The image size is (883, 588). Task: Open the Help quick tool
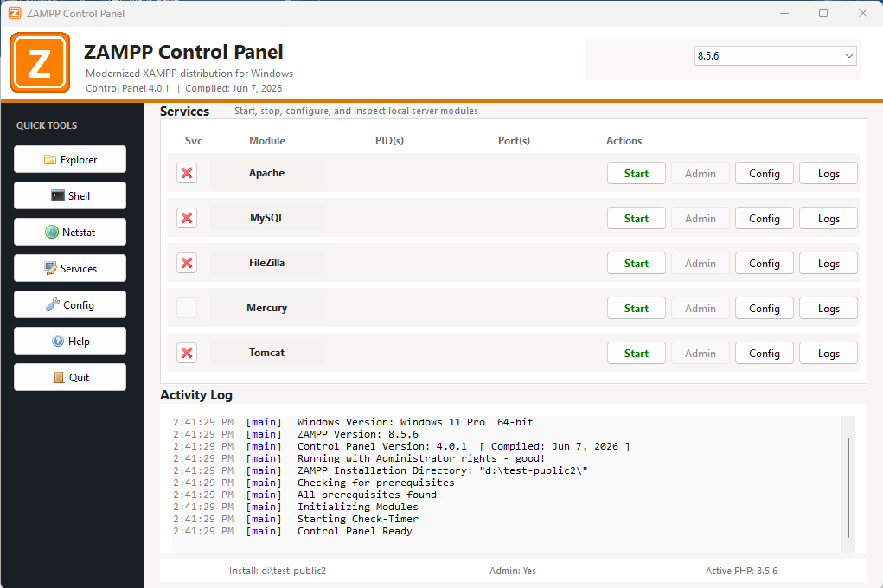tap(70, 341)
